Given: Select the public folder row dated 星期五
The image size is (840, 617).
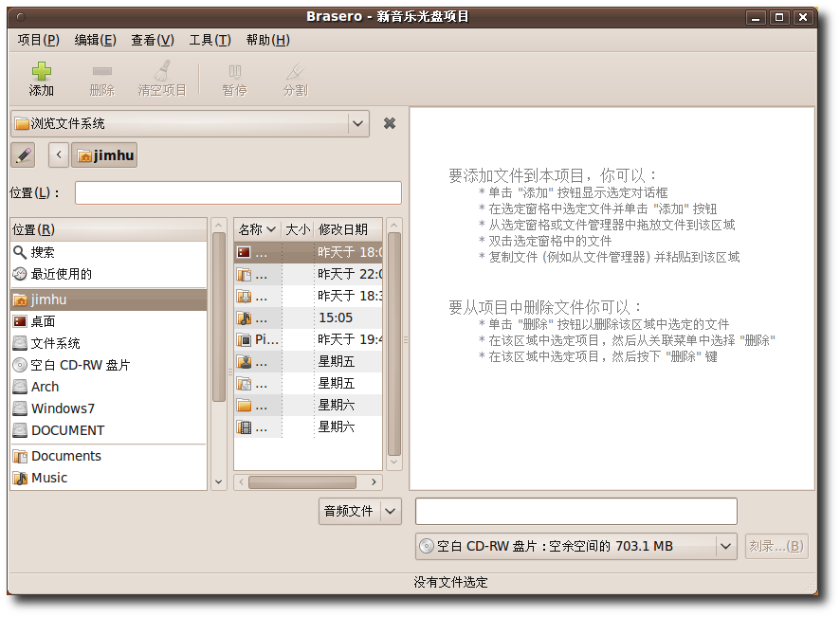Looking at the screenshot, I should (x=308, y=362).
